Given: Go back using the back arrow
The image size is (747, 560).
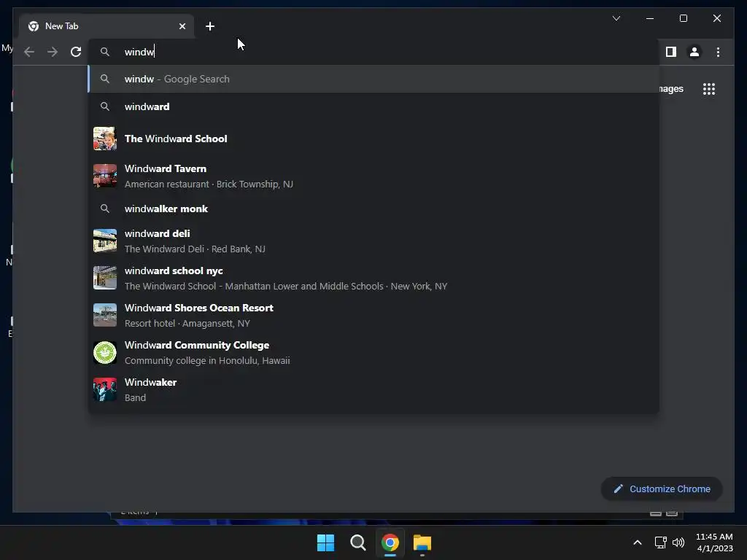Looking at the screenshot, I should click(x=29, y=52).
